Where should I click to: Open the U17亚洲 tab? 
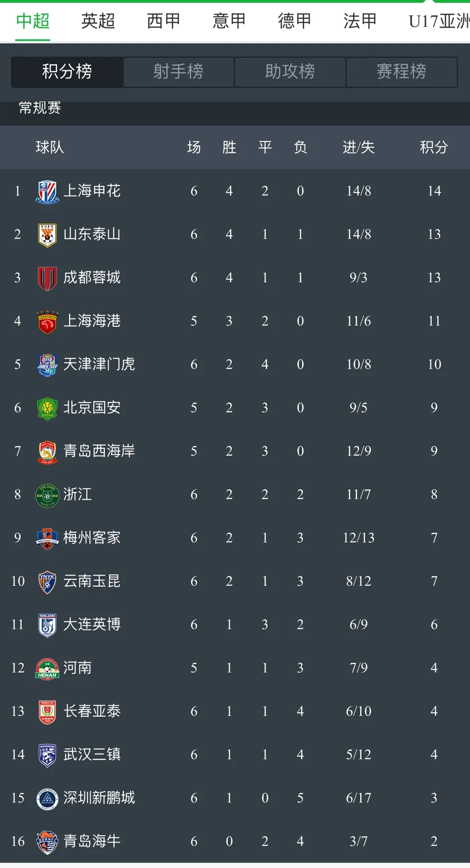click(x=439, y=21)
